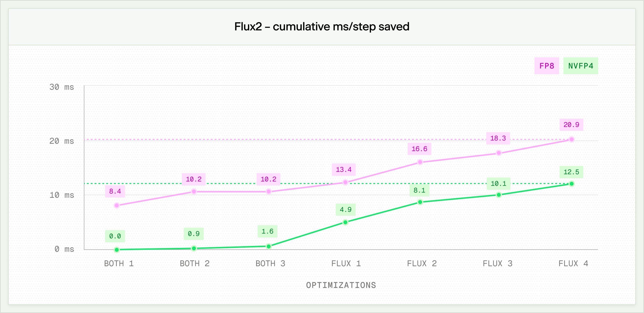Click the 12.5 NVFP4 value label
Image resolution: width=644 pixels, height=313 pixels.
571,172
